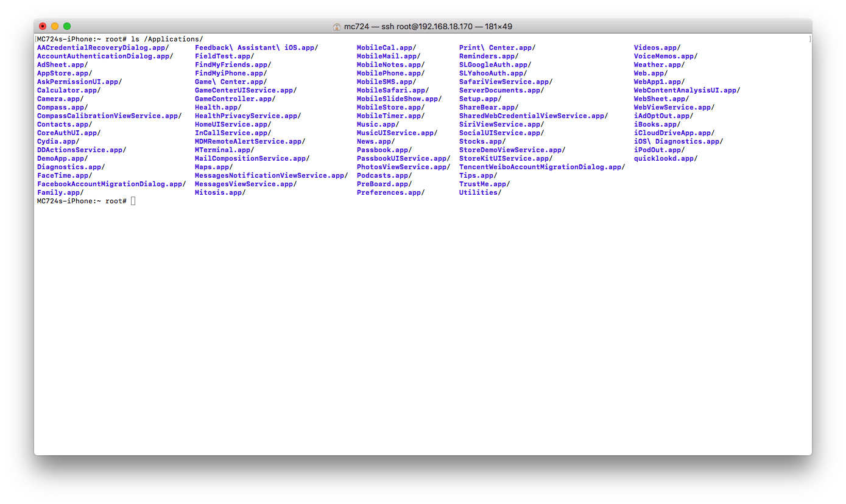Place cursor at the empty prompt cursor block
846x504 pixels.
pos(133,201)
